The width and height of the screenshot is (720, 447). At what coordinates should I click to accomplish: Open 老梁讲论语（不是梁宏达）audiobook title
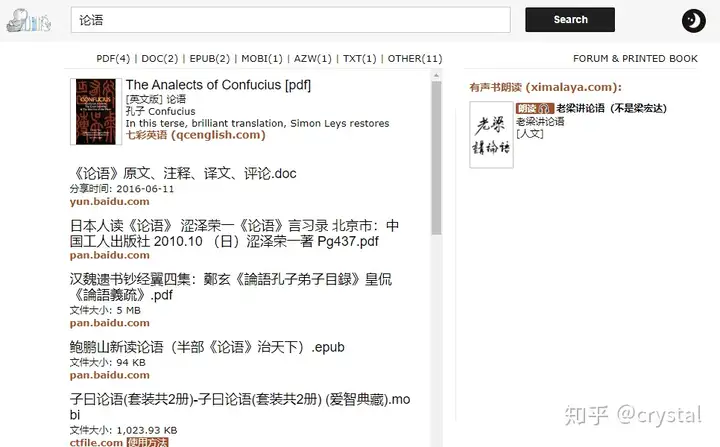point(611,108)
